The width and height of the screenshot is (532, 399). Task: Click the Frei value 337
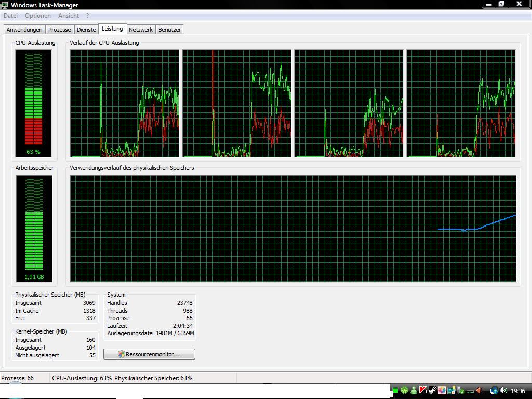[90, 318]
